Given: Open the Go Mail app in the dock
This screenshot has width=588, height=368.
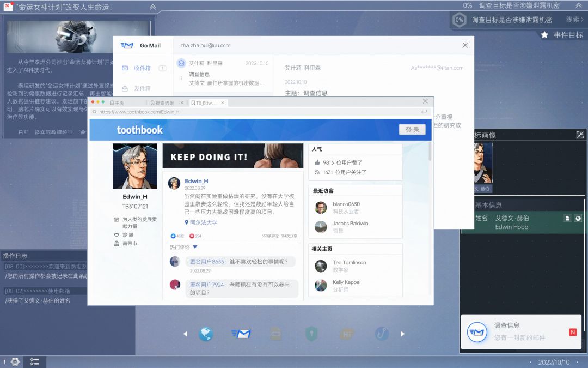Looking at the screenshot, I should [241, 334].
